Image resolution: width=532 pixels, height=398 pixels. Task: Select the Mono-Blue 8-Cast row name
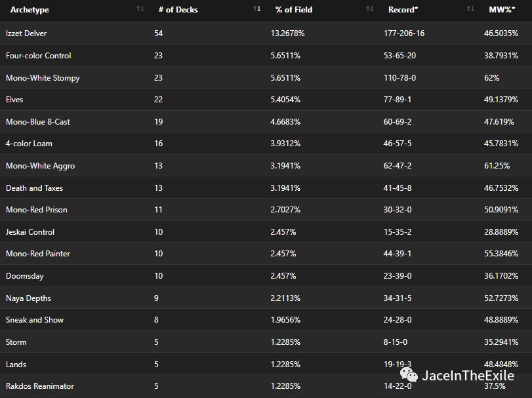click(x=38, y=122)
